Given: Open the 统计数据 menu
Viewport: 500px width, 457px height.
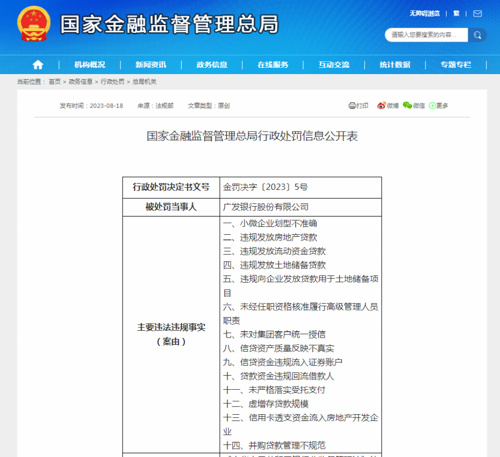Looking at the screenshot, I should point(395,65).
